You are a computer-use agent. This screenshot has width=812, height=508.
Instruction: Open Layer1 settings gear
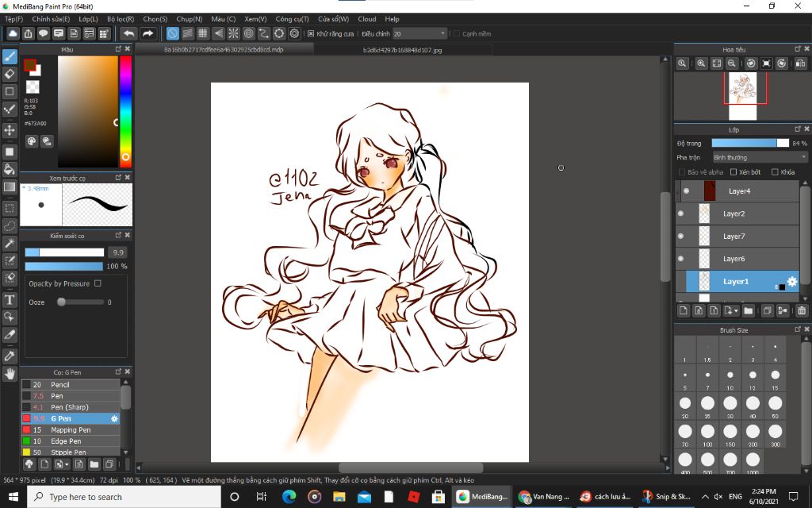[792, 282]
